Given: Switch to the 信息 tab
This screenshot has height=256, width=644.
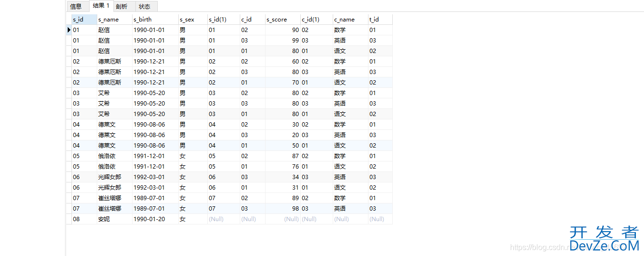Looking at the screenshot, I should (x=76, y=6).
